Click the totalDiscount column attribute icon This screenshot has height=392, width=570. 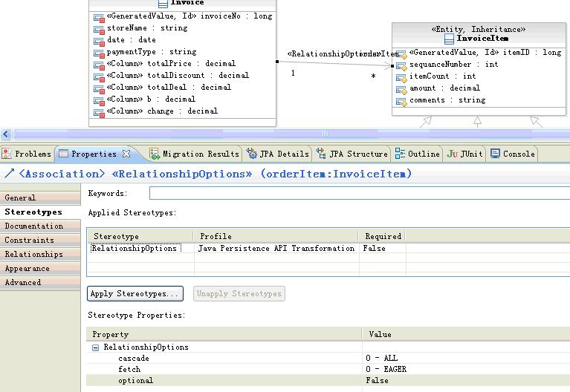pyautogui.click(x=99, y=77)
